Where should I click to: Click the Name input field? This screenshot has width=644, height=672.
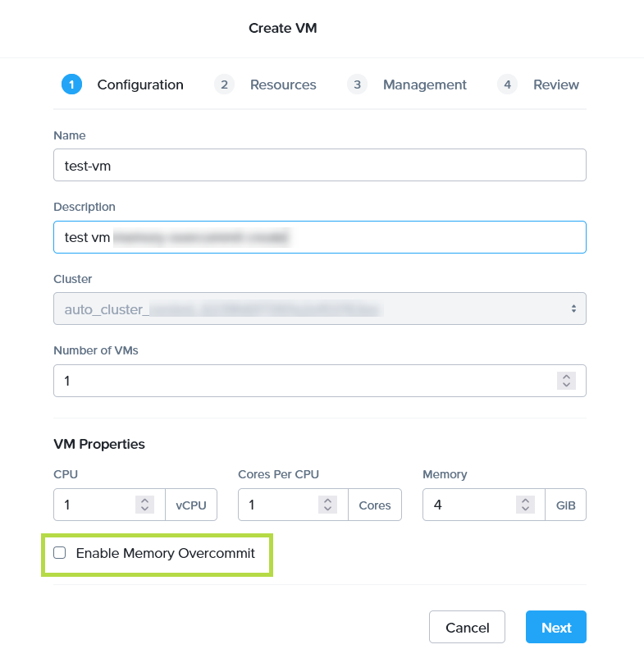click(320, 165)
